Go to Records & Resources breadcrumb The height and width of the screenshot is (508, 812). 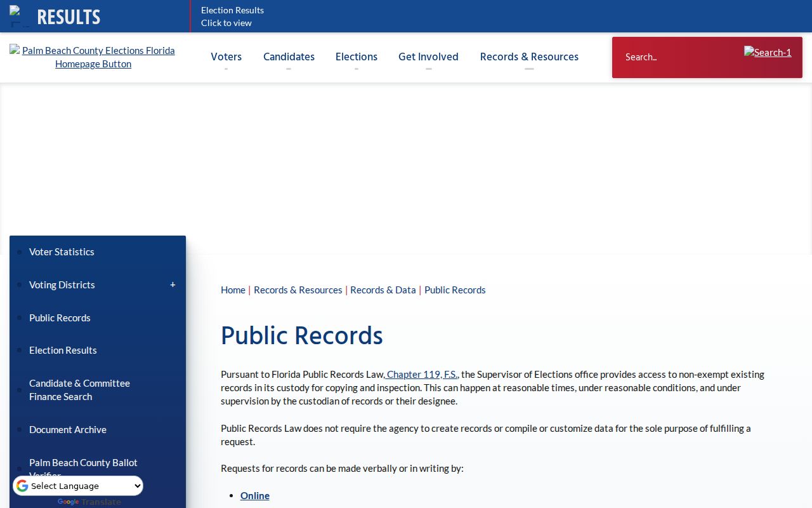[298, 290]
